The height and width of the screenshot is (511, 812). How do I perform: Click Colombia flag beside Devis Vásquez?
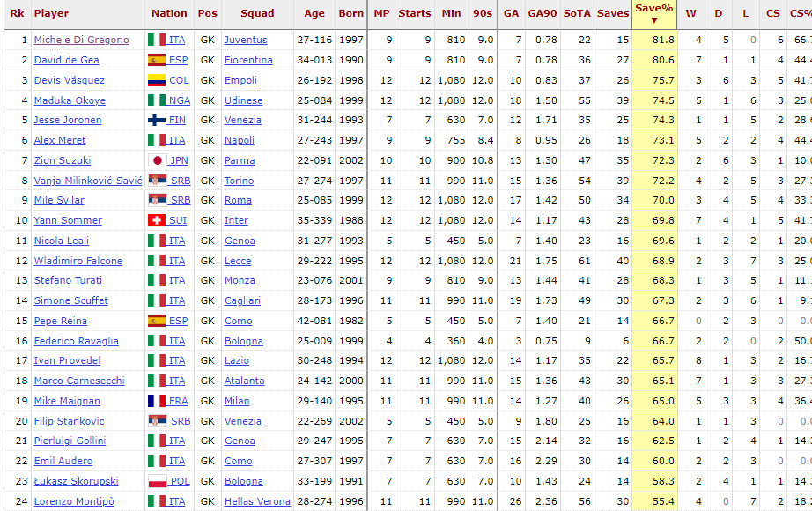[156, 81]
